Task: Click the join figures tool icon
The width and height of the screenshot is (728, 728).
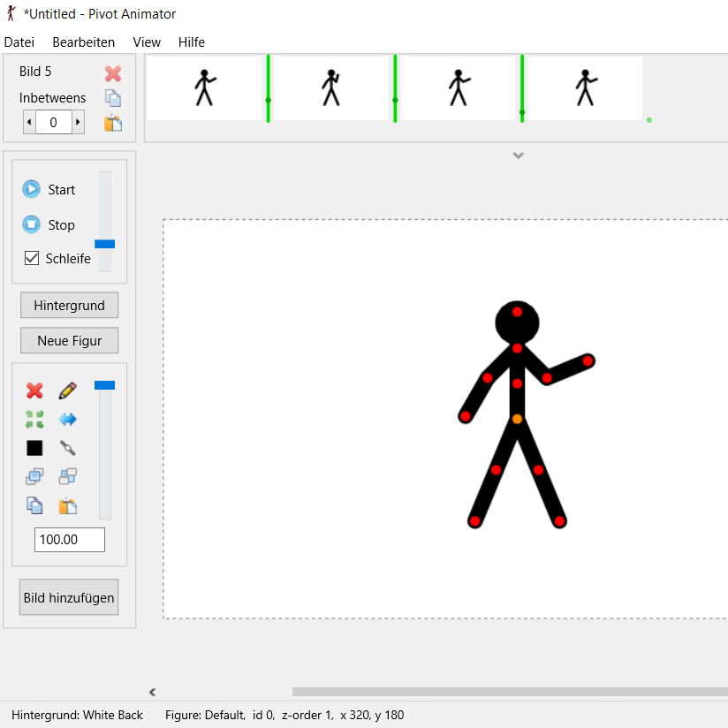Action: pyautogui.click(x=67, y=448)
